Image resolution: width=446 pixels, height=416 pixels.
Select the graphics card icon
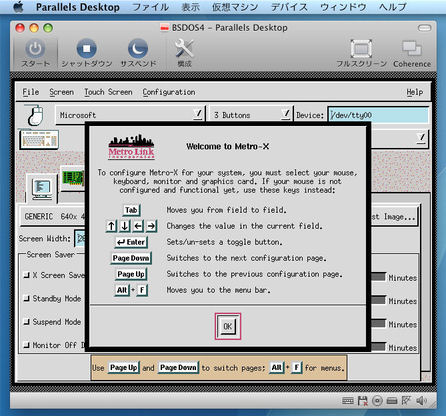click(x=72, y=178)
